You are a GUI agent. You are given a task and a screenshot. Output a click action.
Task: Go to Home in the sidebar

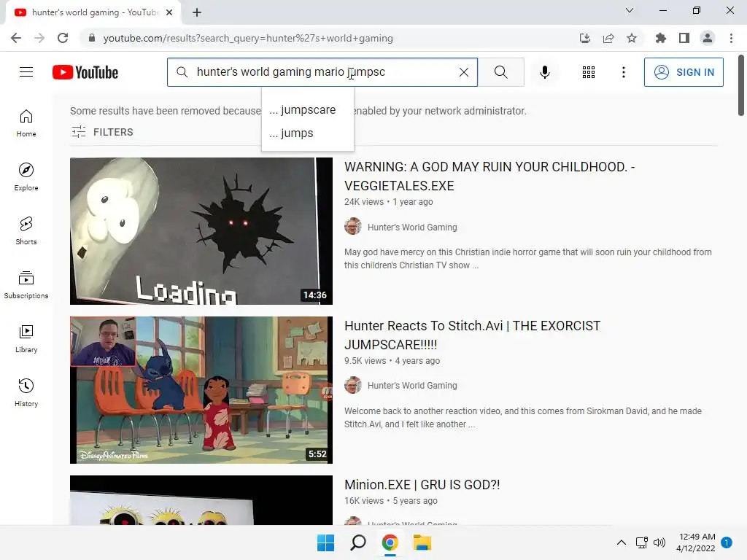coord(26,123)
